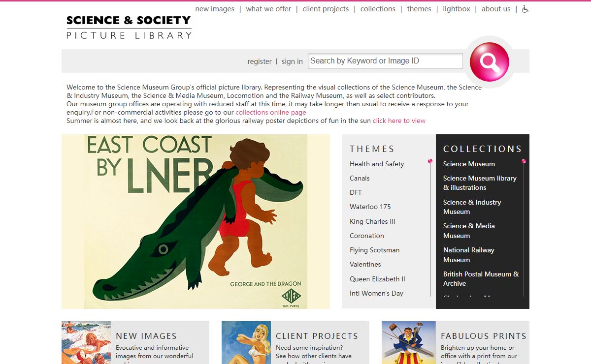Screen dimensions: 591x364
Task: Open the accessibility wheelchair icon
Action: (525, 9)
